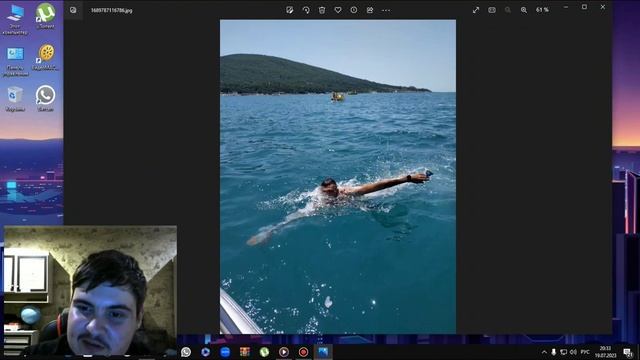This screenshot has width=640, height=360.
Task: Open the Zoom app in the taskbar
Action: pyautogui.click(x=225, y=352)
